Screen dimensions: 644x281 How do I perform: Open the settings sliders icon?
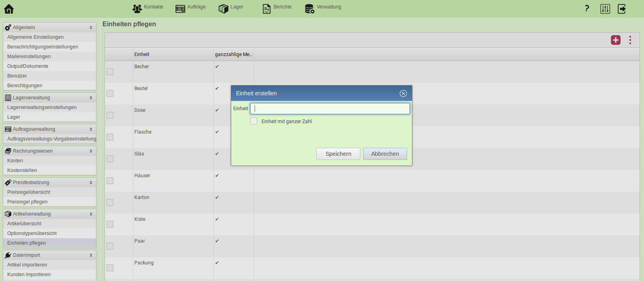605,9
